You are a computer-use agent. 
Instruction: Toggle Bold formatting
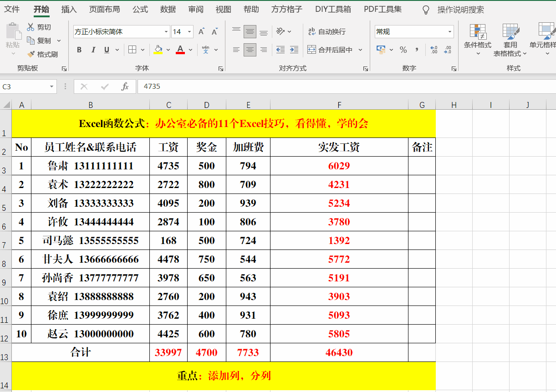pyautogui.click(x=79, y=50)
